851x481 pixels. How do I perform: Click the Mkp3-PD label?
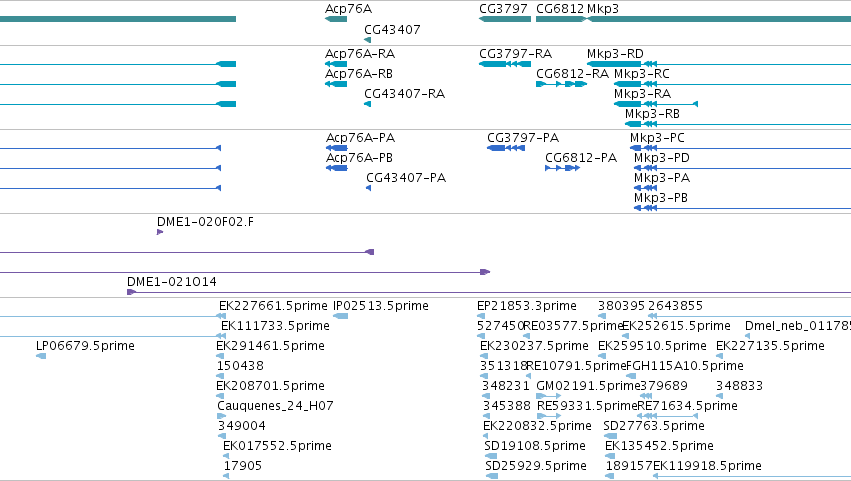pos(662,158)
